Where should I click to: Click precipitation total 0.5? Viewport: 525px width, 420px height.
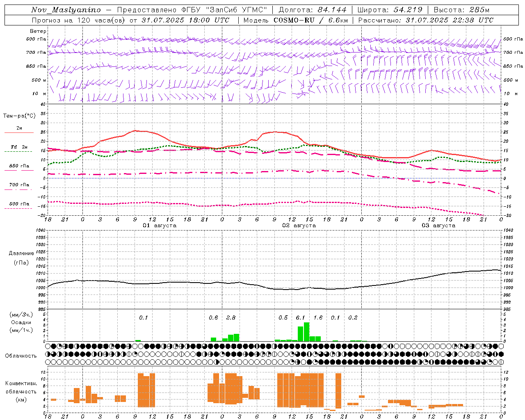coord(283,317)
